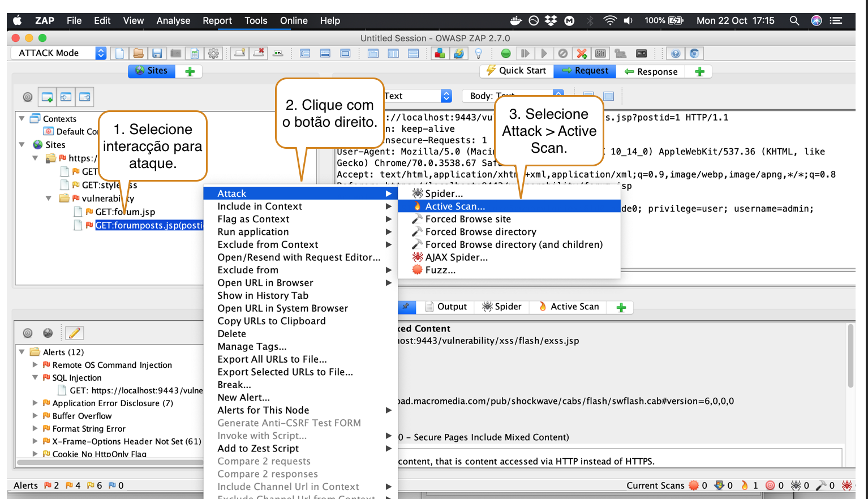
Task: Click the tab with lightbulb toolbar icon
Action: pos(240,53)
